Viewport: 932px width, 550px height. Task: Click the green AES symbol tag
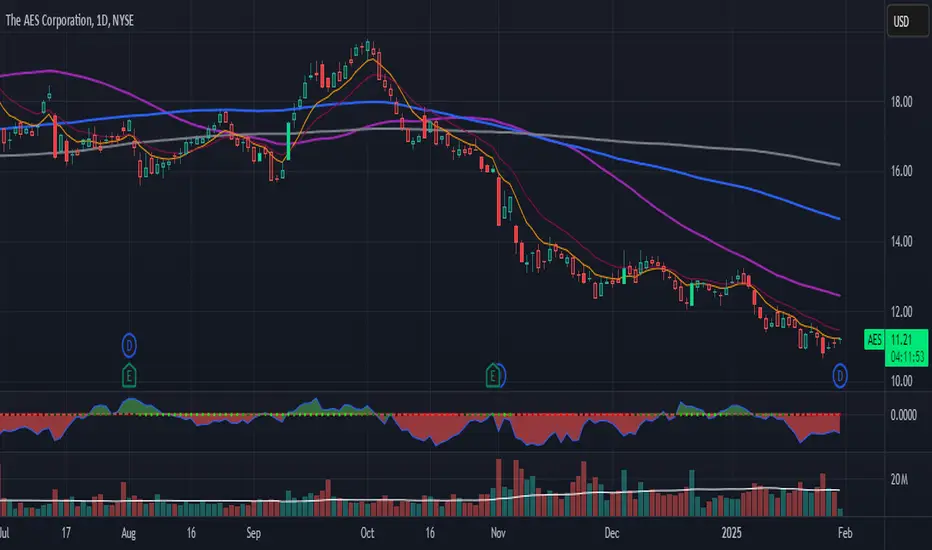(x=874, y=340)
